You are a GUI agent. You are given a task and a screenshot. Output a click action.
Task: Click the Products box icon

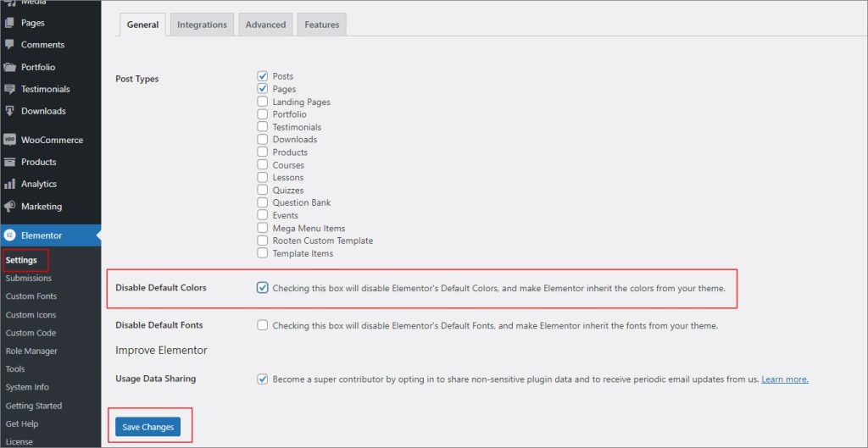(10, 162)
